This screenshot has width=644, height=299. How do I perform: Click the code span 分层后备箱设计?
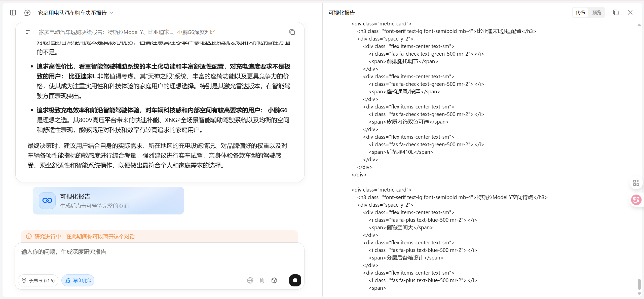[x=406, y=258]
